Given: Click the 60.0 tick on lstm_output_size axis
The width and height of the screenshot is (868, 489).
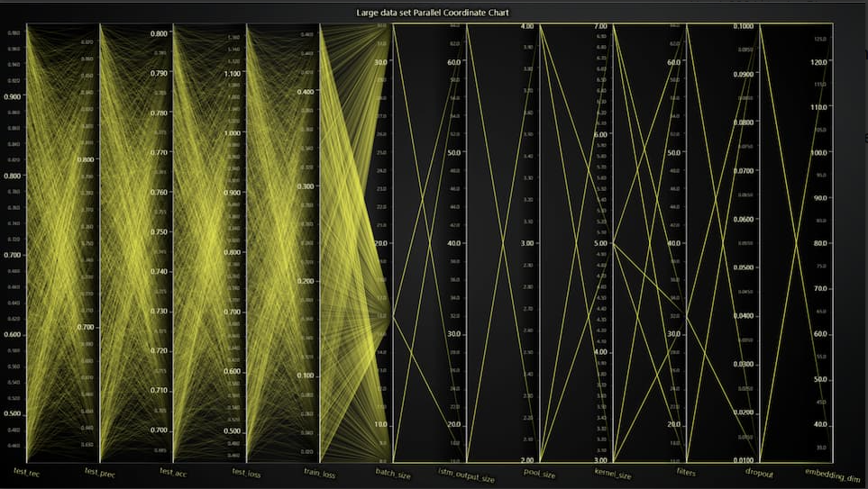Looking at the screenshot, I should (x=454, y=62).
